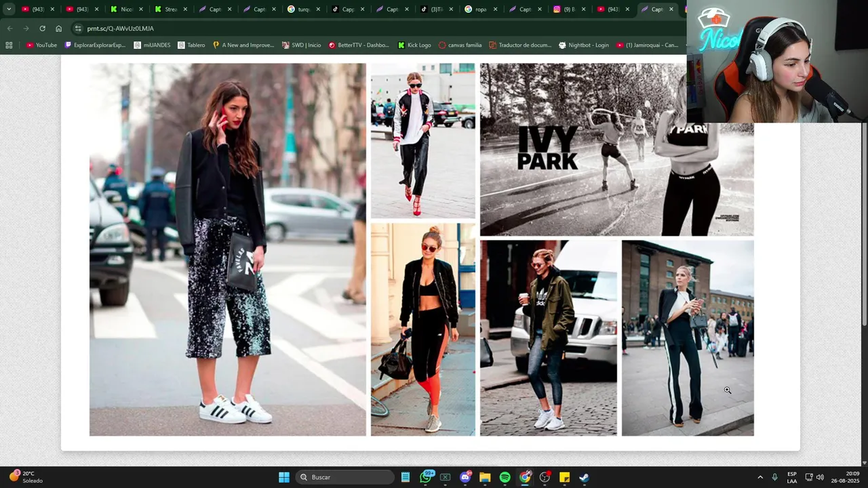The image size is (868, 488).
Task: Open the BetterTTV - Dashbo... bookmark
Action: click(x=359, y=45)
